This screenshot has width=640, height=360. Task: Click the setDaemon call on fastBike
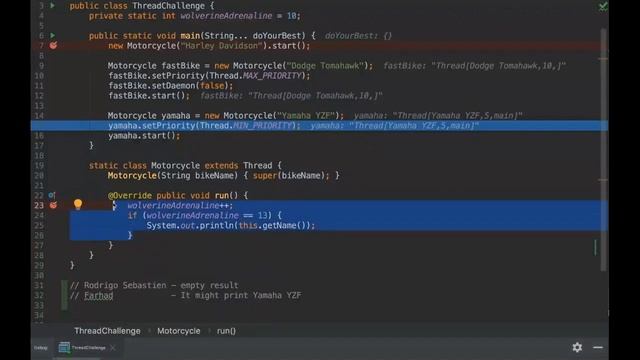(171, 86)
